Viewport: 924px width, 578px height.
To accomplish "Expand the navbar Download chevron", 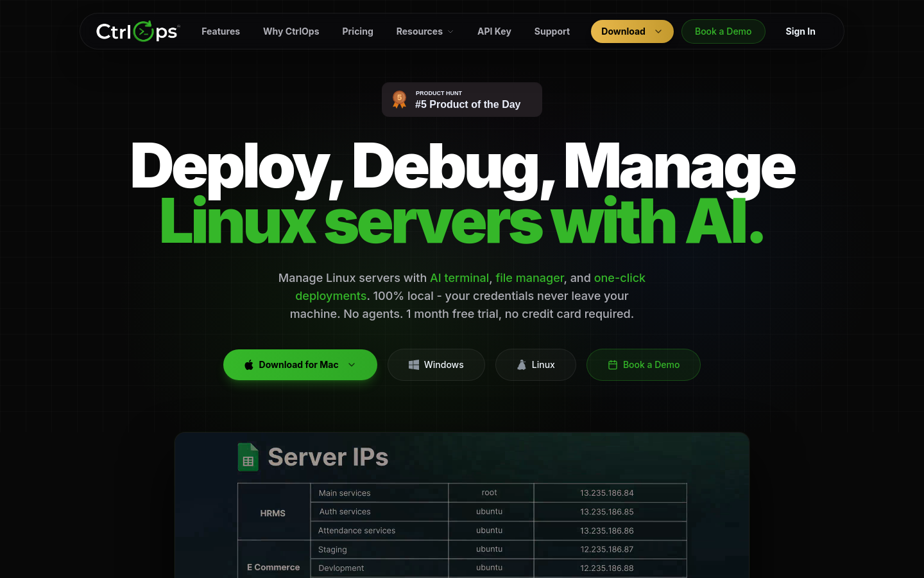I will (x=658, y=31).
